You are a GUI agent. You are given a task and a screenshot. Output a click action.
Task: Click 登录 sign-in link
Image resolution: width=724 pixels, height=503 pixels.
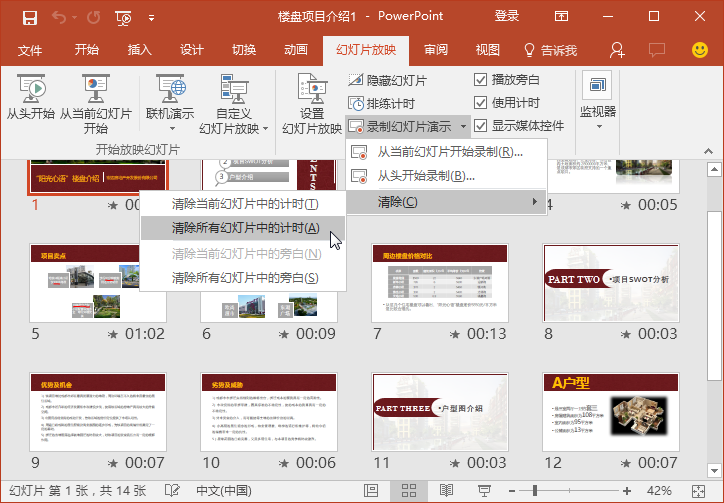507,16
